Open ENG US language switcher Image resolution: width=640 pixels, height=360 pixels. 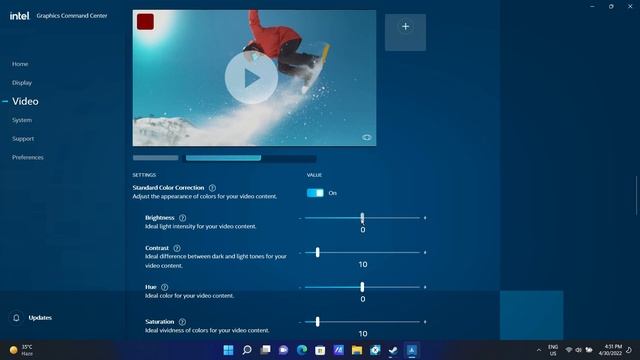[x=553, y=350]
